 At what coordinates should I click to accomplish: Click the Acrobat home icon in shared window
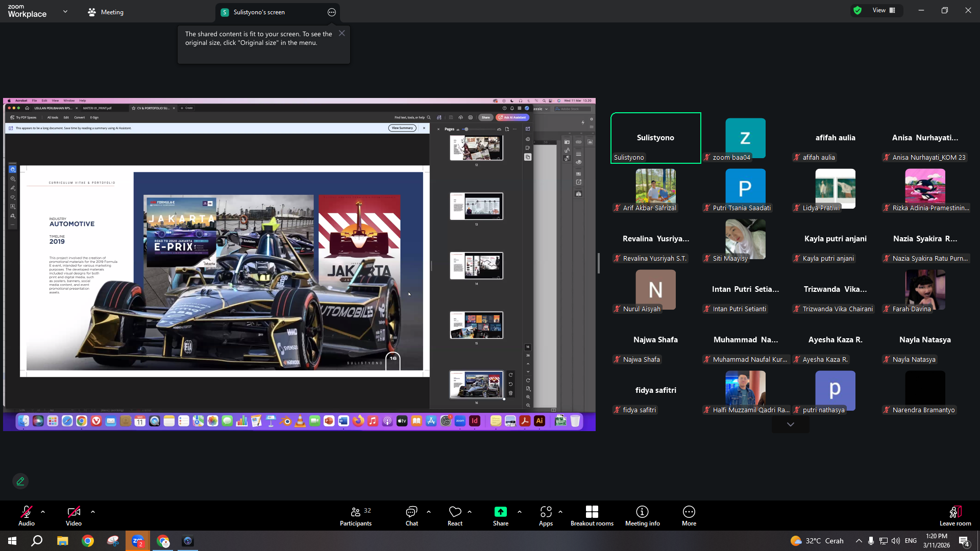[x=27, y=108]
